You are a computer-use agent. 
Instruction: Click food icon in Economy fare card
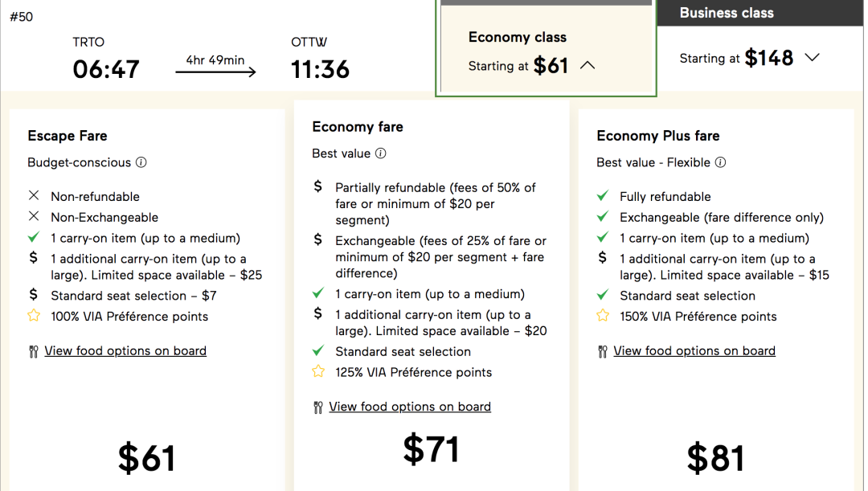point(317,407)
